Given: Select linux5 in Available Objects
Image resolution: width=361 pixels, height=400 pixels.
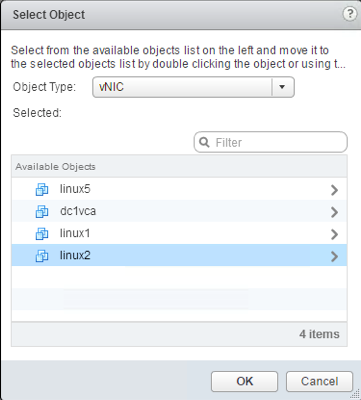Looking at the screenshot, I should click(179, 189).
